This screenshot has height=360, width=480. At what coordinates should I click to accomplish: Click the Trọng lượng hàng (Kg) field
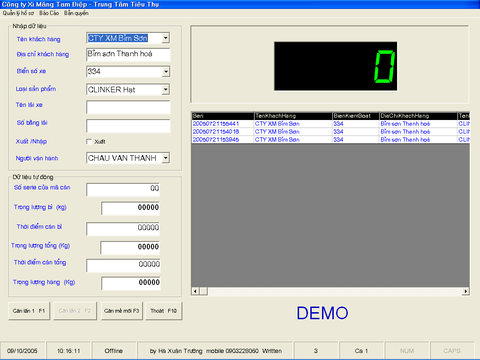pos(131,283)
